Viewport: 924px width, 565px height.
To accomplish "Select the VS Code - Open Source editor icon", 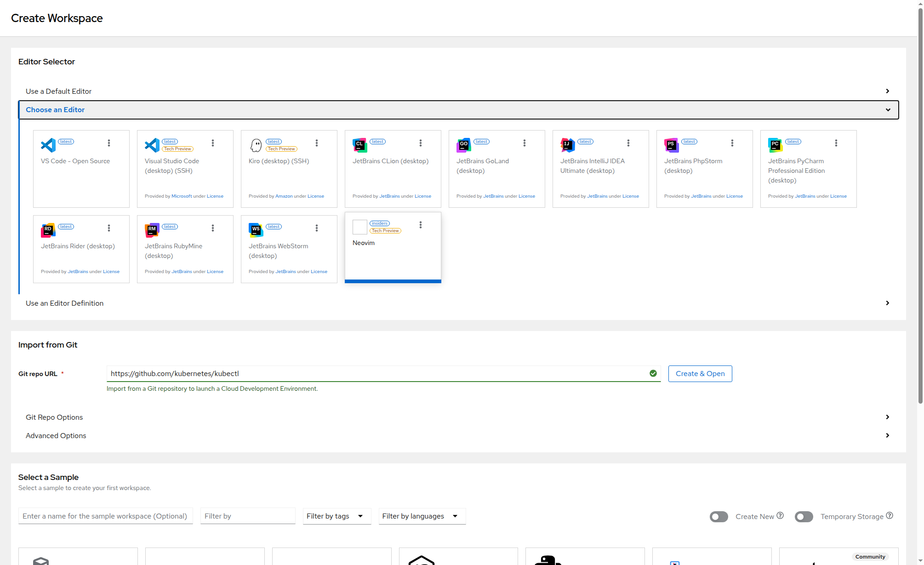I will pos(48,145).
